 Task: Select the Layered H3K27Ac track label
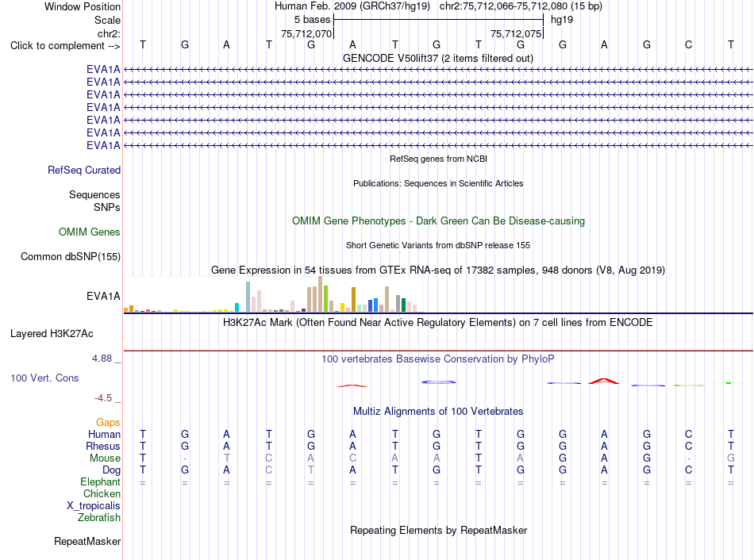click(52, 334)
